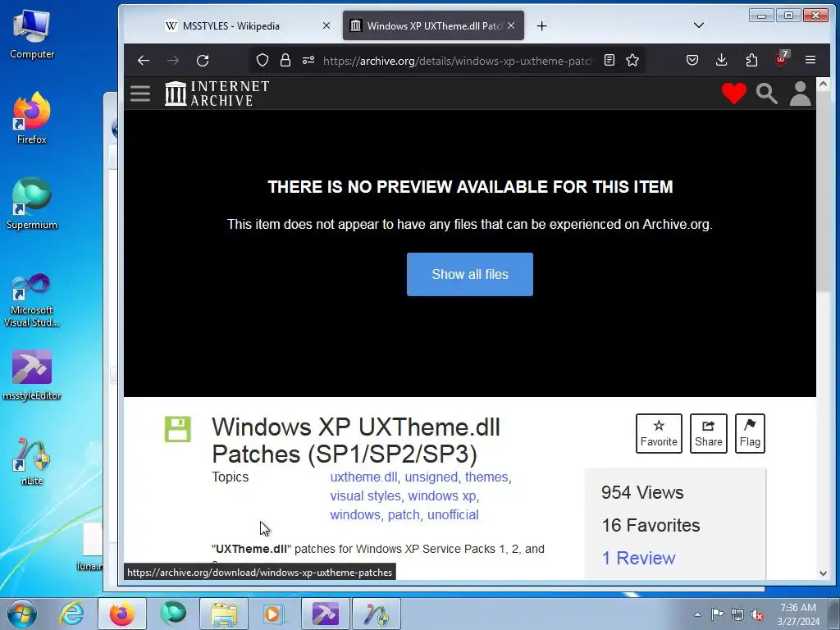Click the page scrollbar up arrow
The image size is (840, 630).
coord(823,84)
